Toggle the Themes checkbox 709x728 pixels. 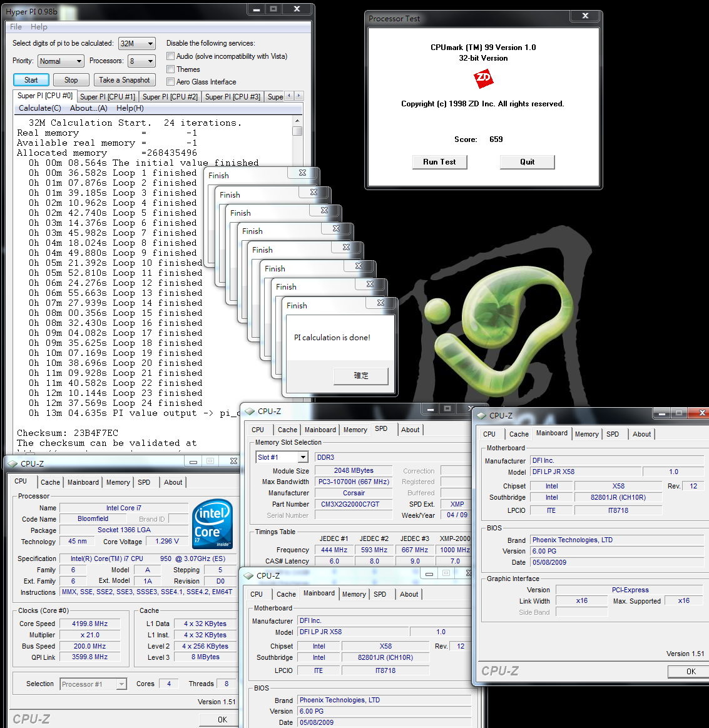tap(170, 69)
